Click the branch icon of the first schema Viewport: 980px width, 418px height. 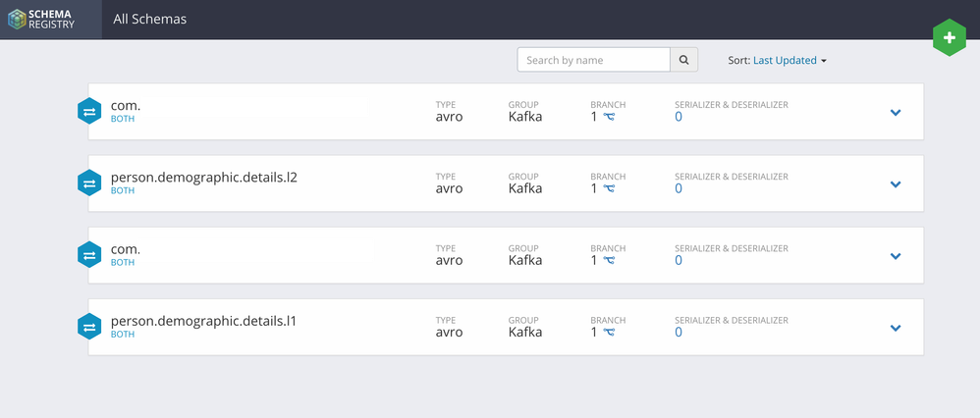(609, 117)
